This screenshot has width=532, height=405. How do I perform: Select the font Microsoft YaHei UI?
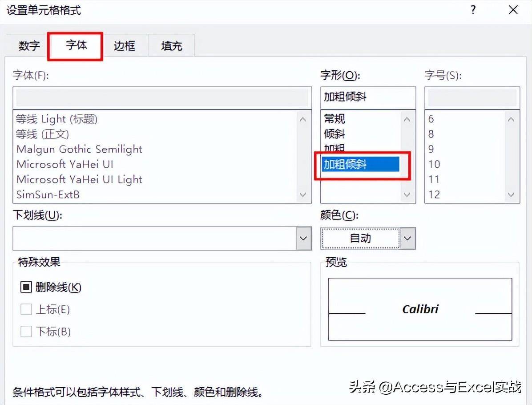[x=65, y=164]
